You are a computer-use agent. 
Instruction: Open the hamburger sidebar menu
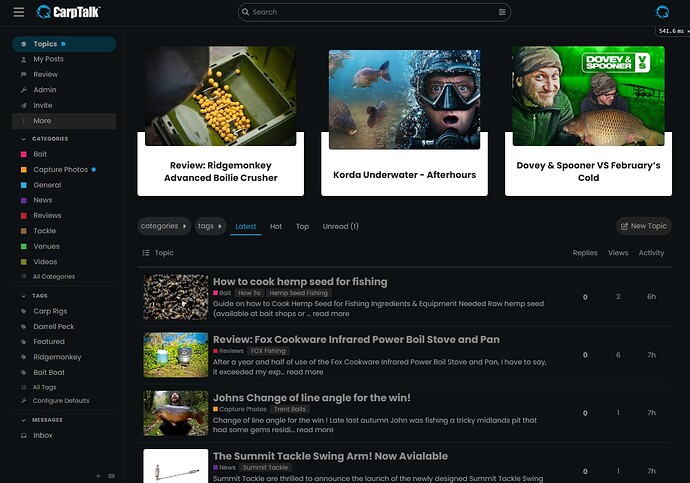point(18,12)
